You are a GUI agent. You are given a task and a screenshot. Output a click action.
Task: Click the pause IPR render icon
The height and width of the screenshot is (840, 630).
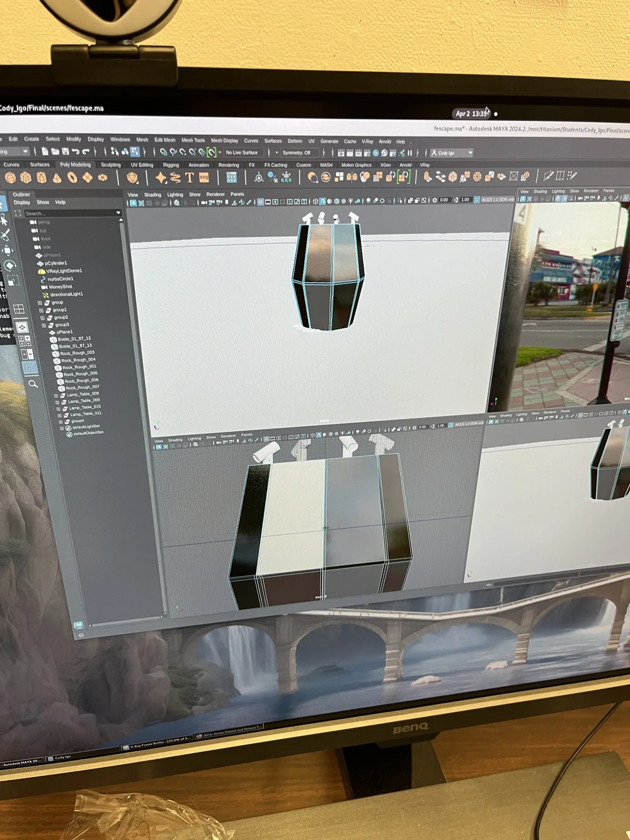pyautogui.click(x=410, y=152)
